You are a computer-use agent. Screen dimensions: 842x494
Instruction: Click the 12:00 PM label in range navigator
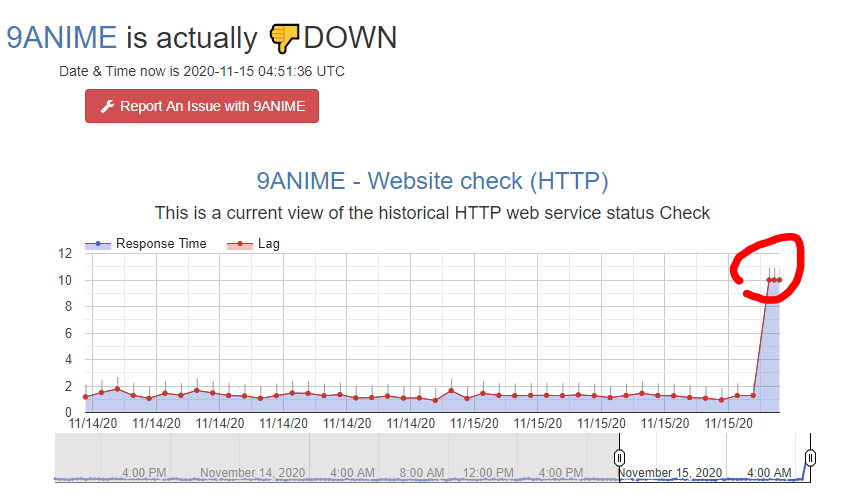tap(488, 473)
